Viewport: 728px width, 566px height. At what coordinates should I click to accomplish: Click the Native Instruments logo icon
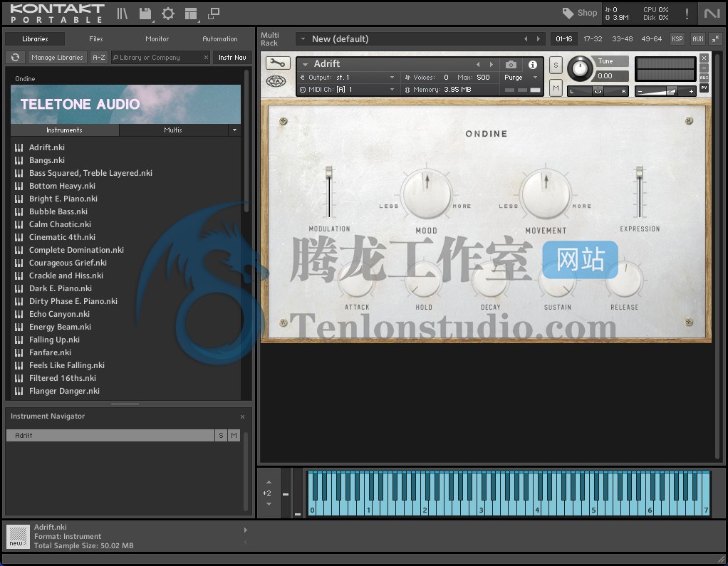pyautogui.click(x=712, y=14)
